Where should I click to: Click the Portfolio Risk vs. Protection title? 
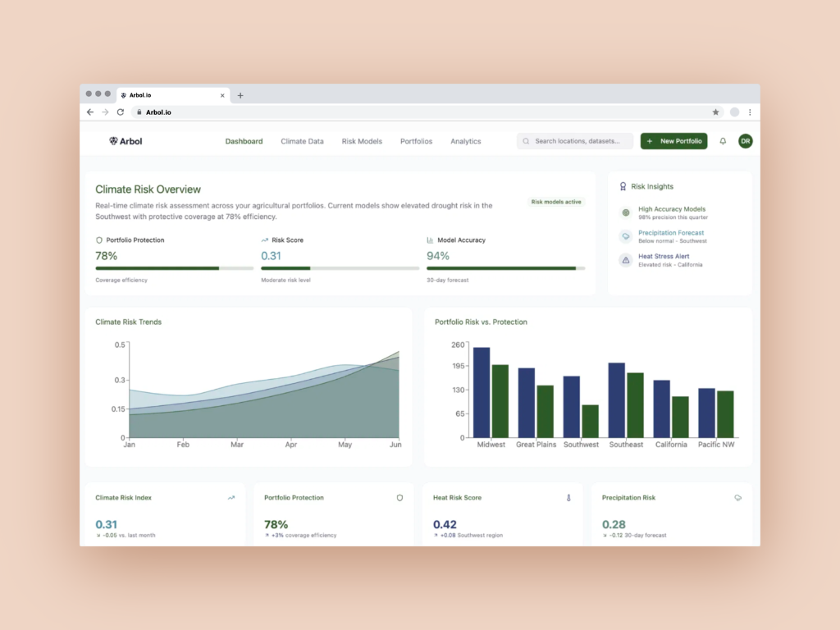coord(481,322)
